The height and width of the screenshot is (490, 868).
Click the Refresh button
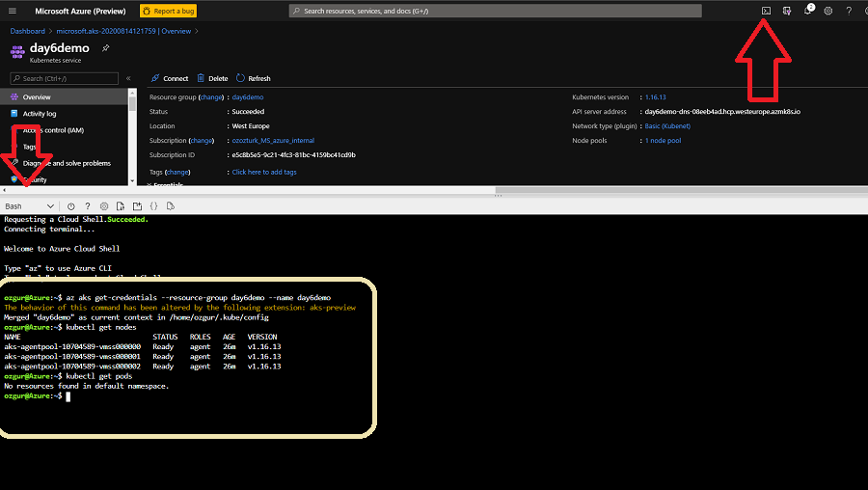click(x=253, y=78)
